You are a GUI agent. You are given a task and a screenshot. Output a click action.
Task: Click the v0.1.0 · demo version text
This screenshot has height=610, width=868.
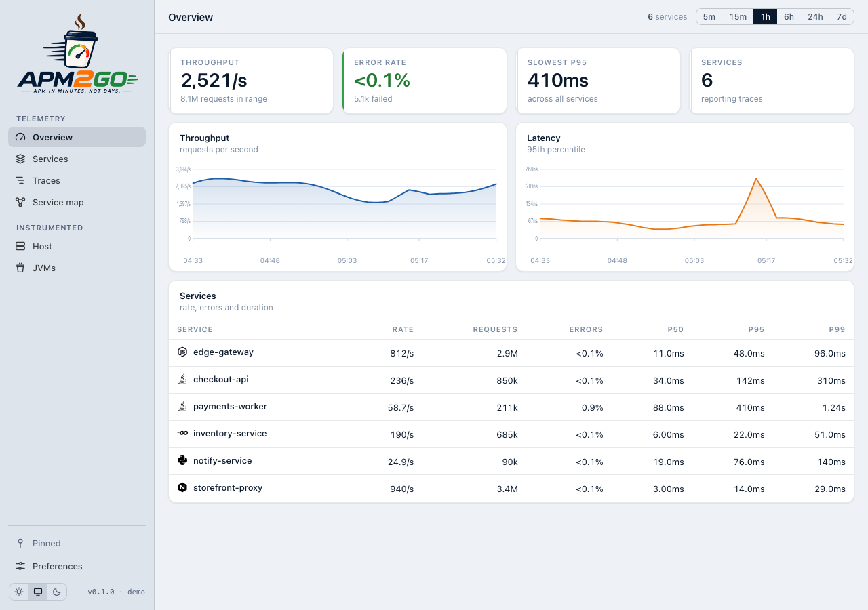coord(116,592)
